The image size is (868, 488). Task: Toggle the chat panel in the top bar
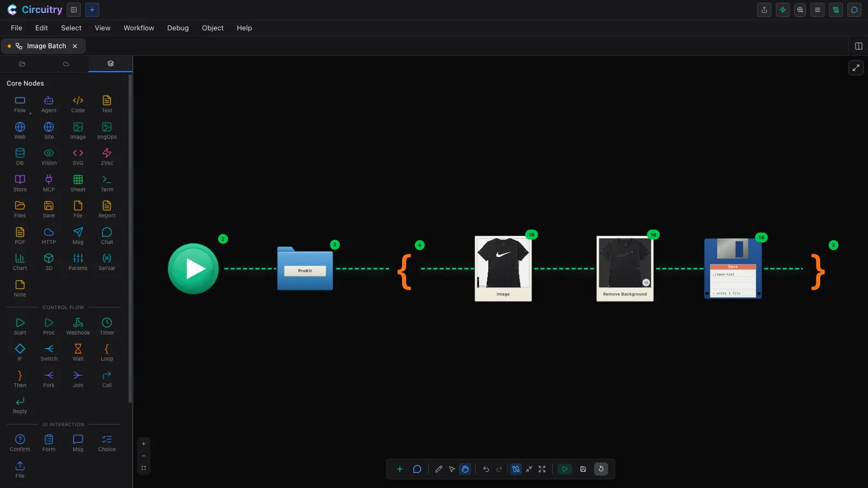point(854,10)
